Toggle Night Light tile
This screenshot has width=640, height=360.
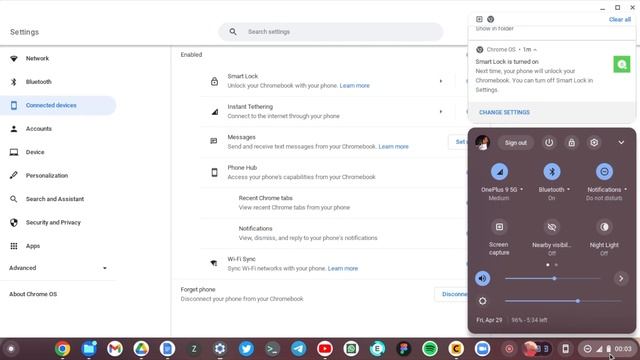[604, 227]
